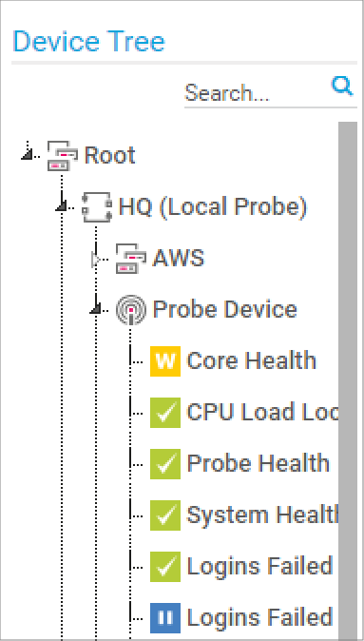Click the blue paused Logins Failed icon
Viewport: 364px width, 641px height.
click(165, 617)
